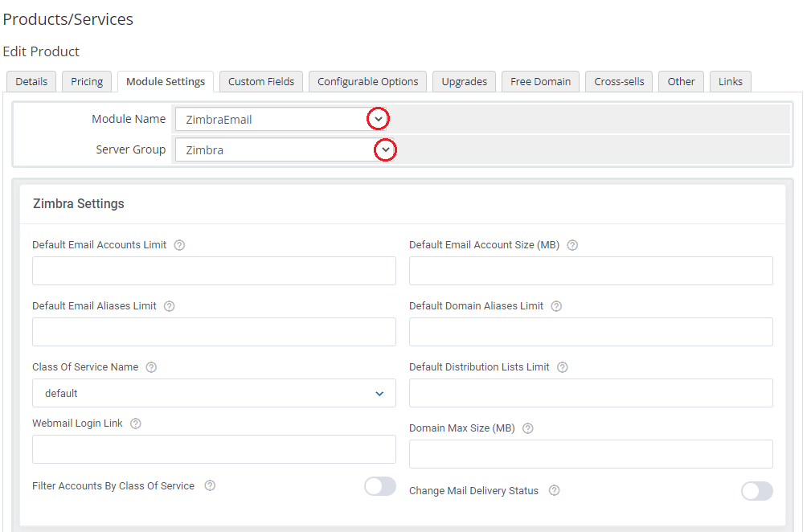
Task: Focus the Webmail Login Link field
Action: point(214,449)
